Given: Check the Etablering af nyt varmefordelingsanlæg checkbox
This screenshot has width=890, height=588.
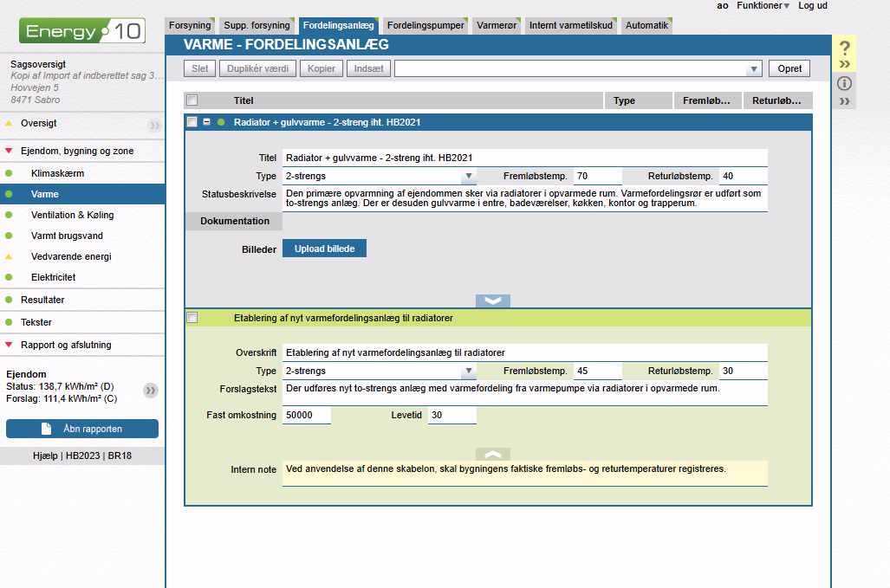Looking at the screenshot, I should (192, 318).
